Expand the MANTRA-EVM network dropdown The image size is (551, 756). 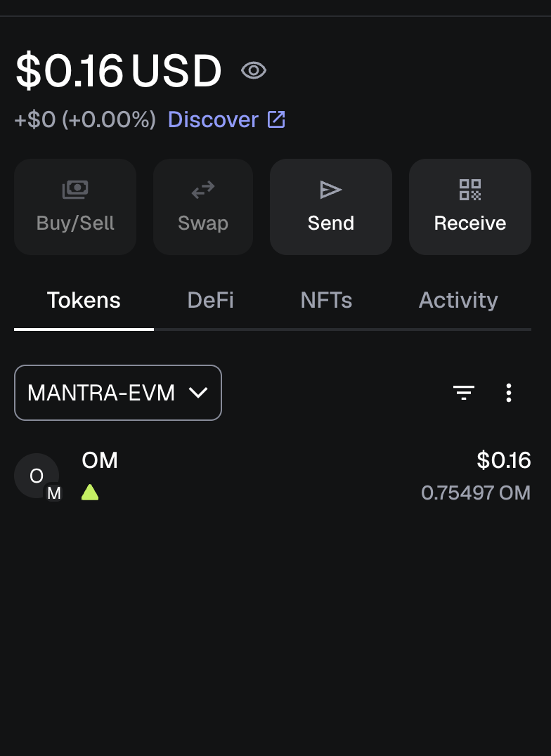(x=118, y=393)
